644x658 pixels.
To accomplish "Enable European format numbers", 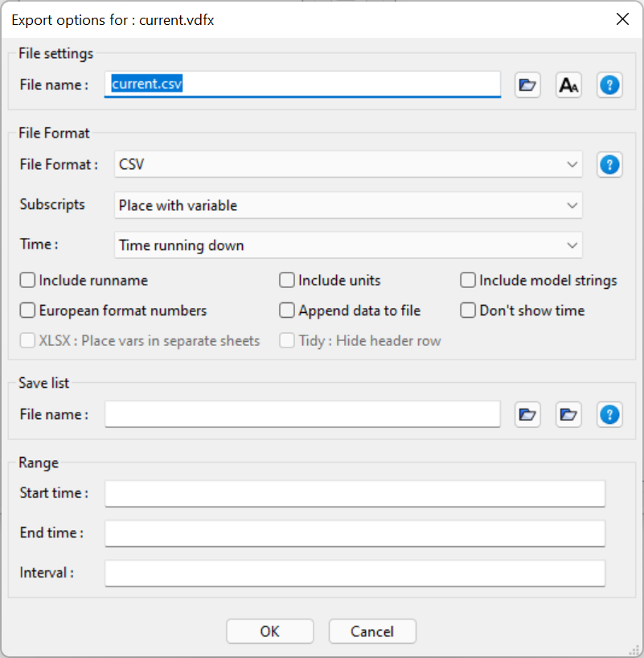I will (x=27, y=310).
